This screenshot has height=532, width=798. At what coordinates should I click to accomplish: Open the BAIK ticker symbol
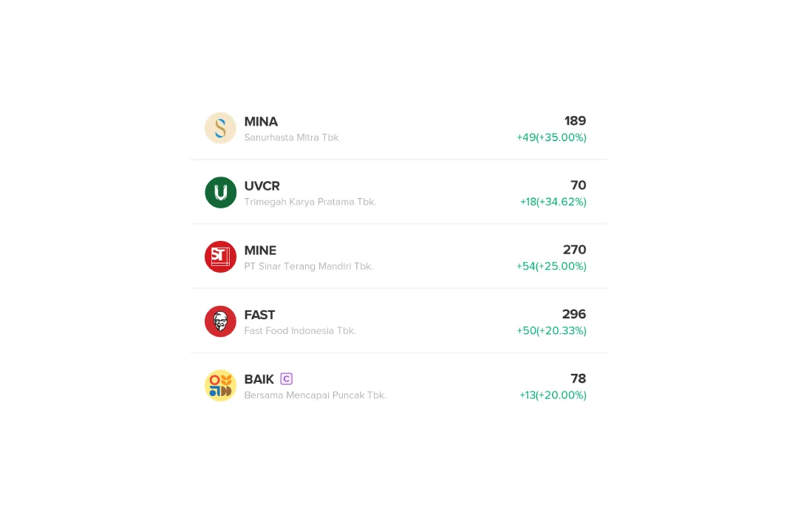point(259,379)
